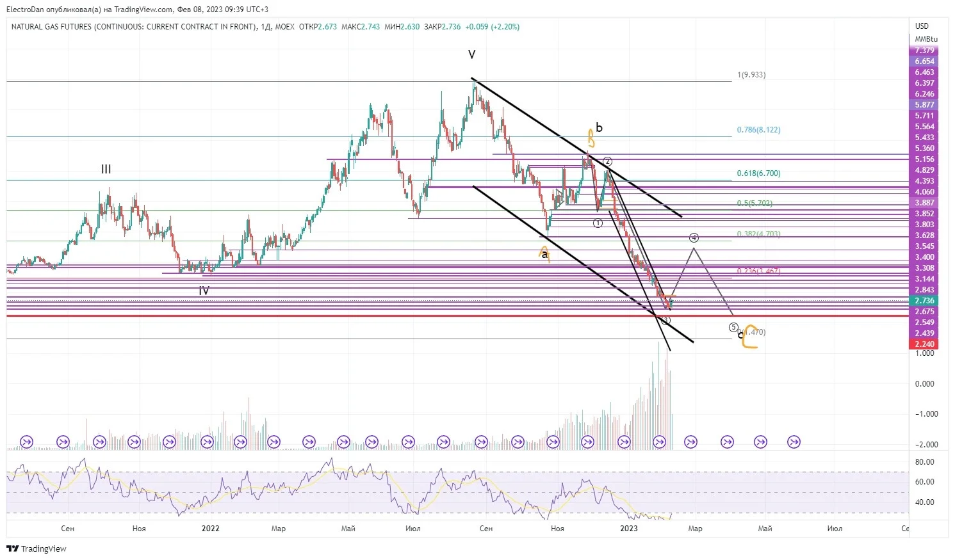Select the Fibonacci 0.618(6.700) level label

tap(758, 173)
